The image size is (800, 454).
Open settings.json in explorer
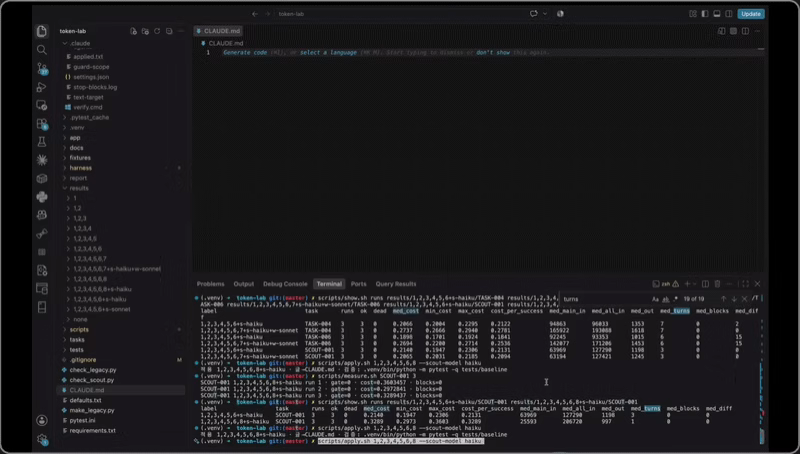(x=120, y=77)
